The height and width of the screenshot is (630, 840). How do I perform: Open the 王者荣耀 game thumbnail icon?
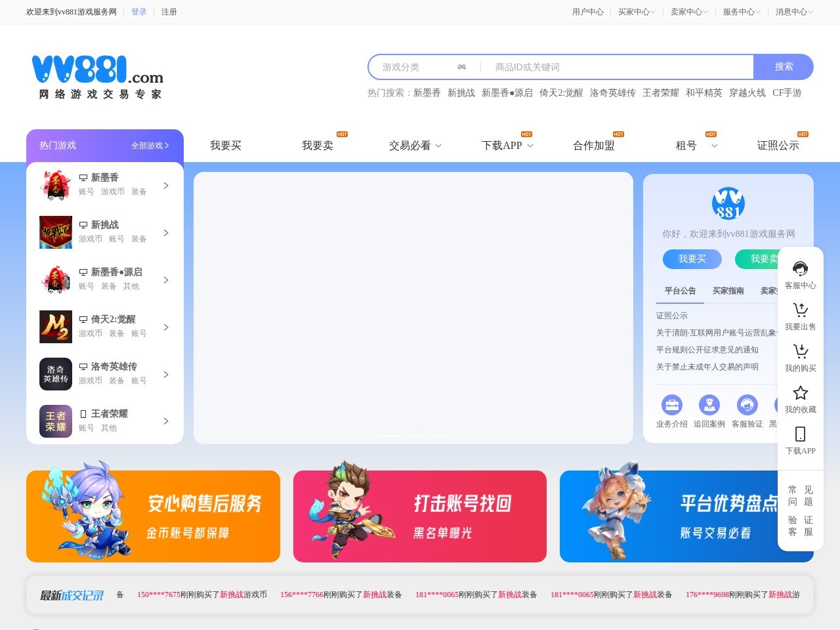[x=56, y=421]
